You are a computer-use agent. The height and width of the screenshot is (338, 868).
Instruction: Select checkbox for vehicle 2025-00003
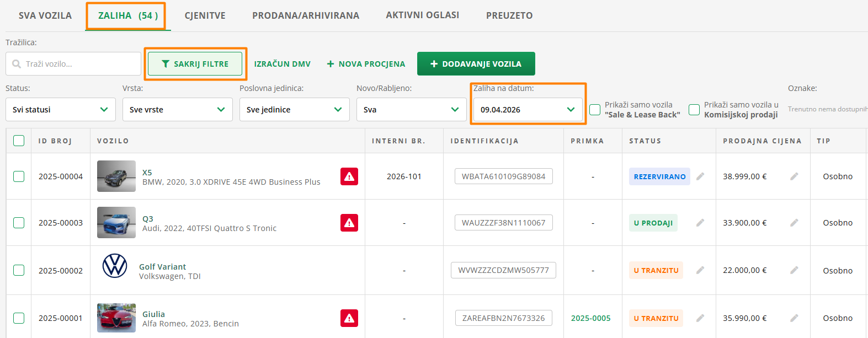[x=19, y=223]
